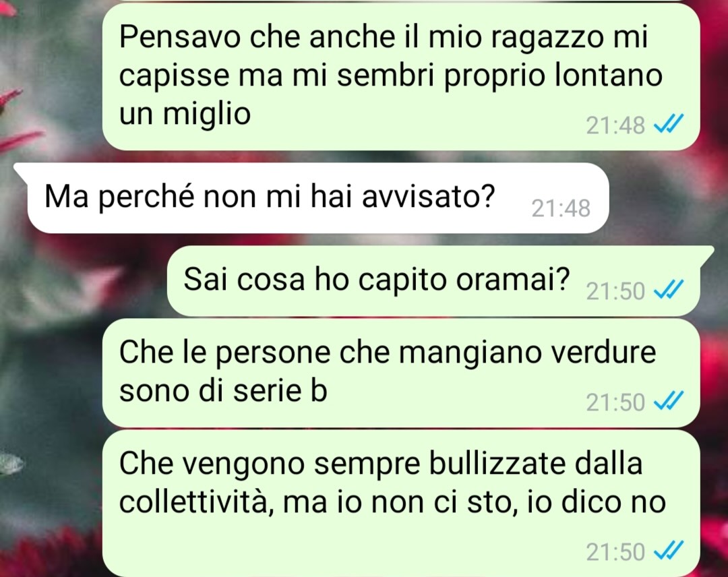
Task: Tap the 21:48 timestamp on 'un miglio' bubble
Action: pos(615,125)
